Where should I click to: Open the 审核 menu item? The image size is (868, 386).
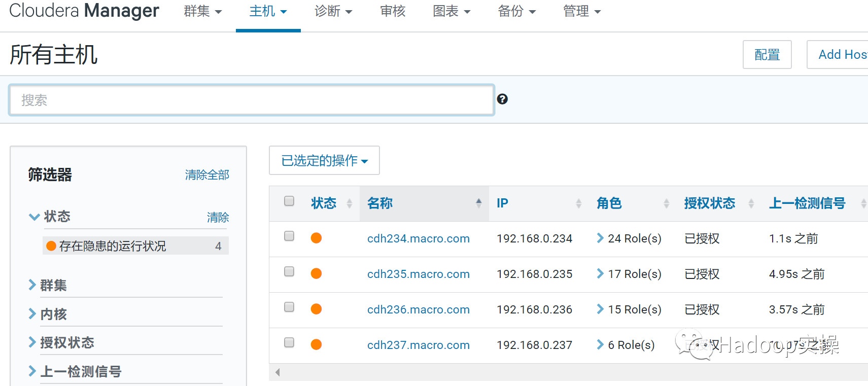coord(393,11)
